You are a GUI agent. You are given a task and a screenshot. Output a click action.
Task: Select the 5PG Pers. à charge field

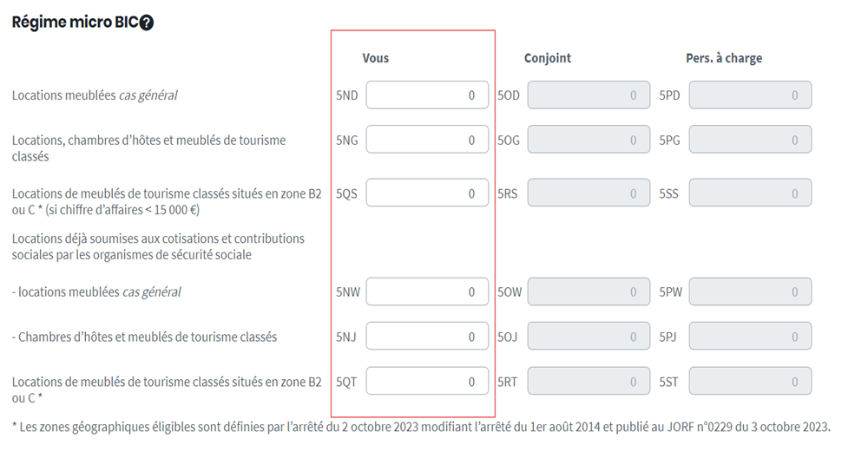[750, 140]
